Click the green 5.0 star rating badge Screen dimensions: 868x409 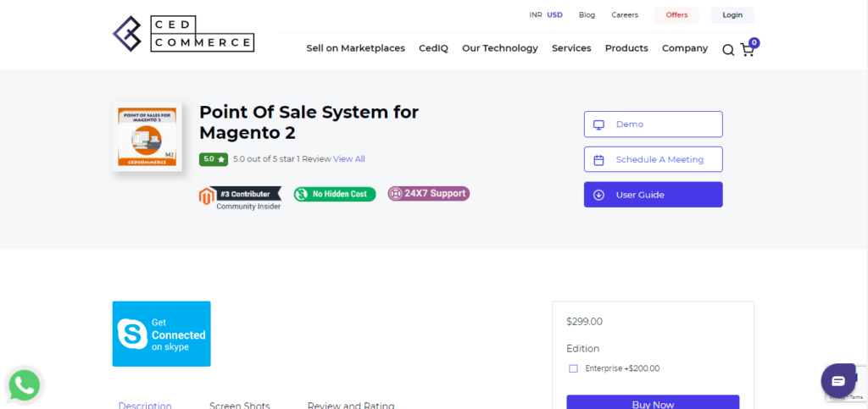[x=214, y=159]
